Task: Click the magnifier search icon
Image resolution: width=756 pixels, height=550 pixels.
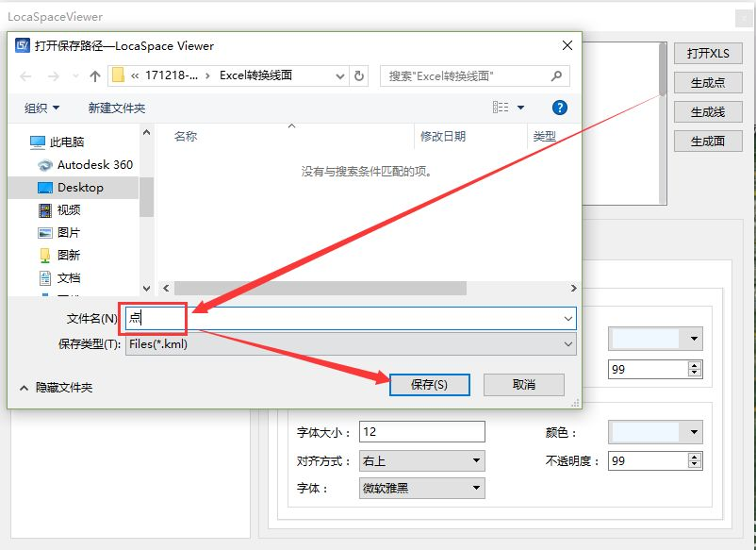Action: 556,75
